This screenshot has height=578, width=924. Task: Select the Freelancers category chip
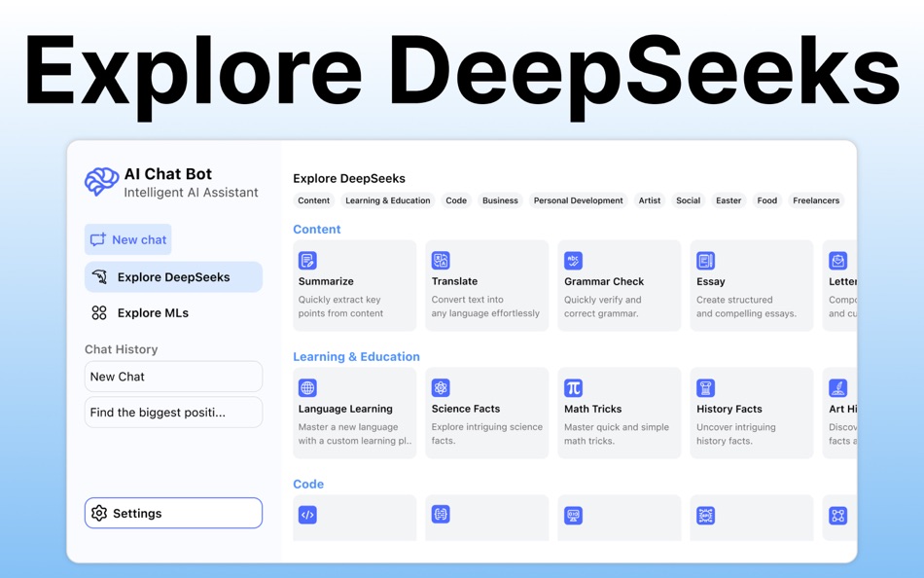coord(816,200)
